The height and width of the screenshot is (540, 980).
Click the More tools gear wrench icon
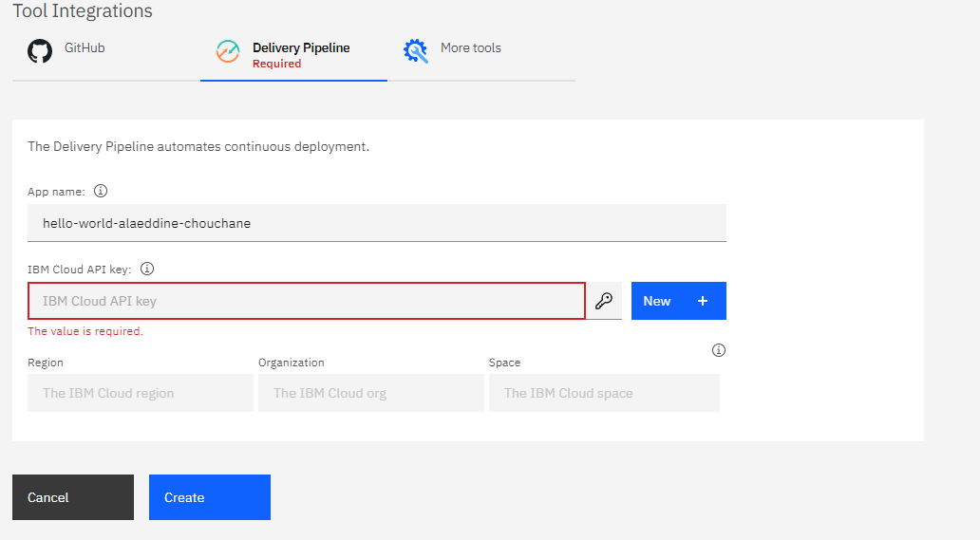pos(416,51)
